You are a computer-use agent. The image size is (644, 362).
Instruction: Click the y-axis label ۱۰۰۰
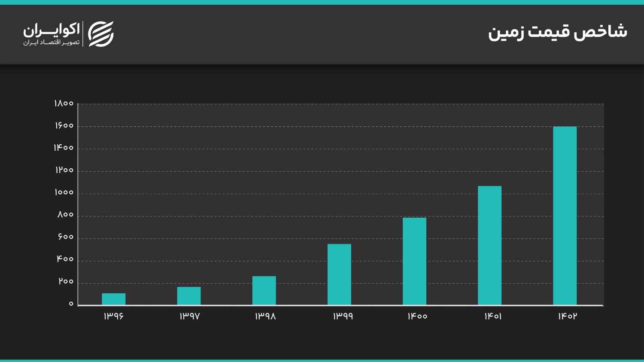(64, 192)
